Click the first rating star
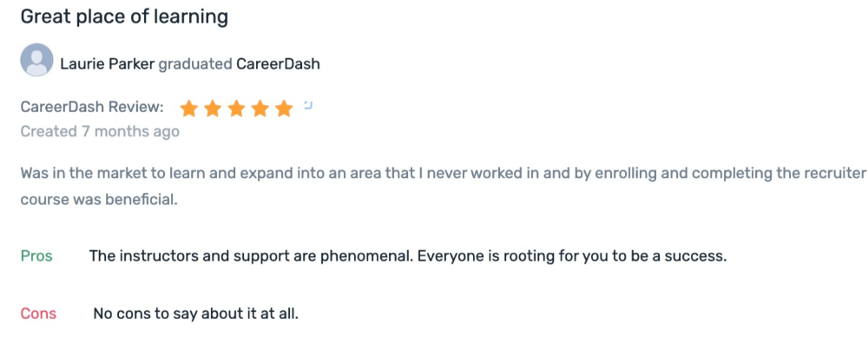The width and height of the screenshot is (868, 338). tap(188, 109)
